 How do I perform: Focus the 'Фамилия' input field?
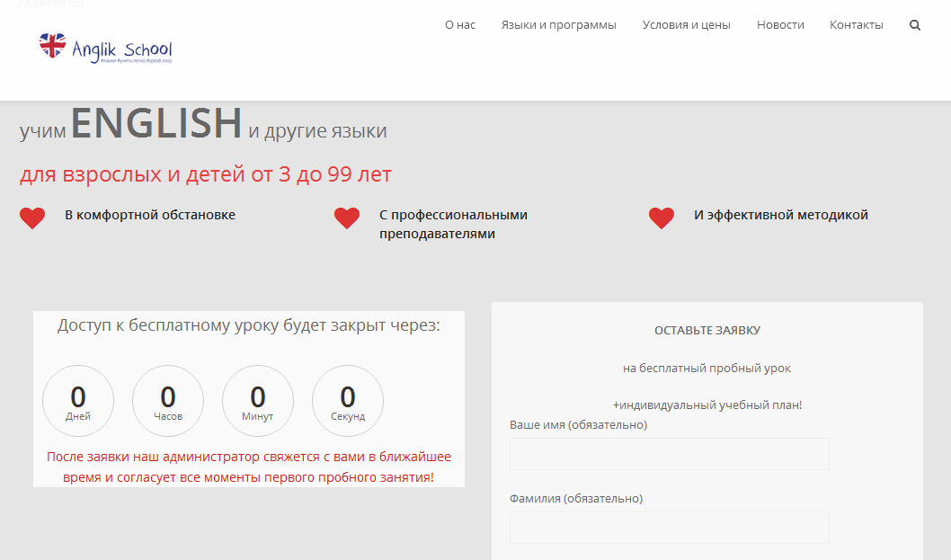[669, 528]
